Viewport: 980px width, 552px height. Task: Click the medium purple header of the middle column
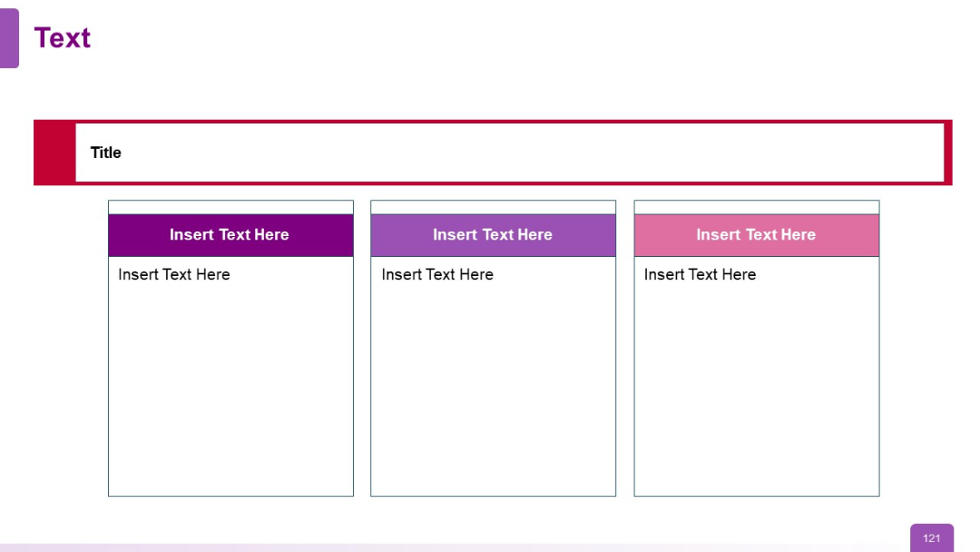[493, 234]
